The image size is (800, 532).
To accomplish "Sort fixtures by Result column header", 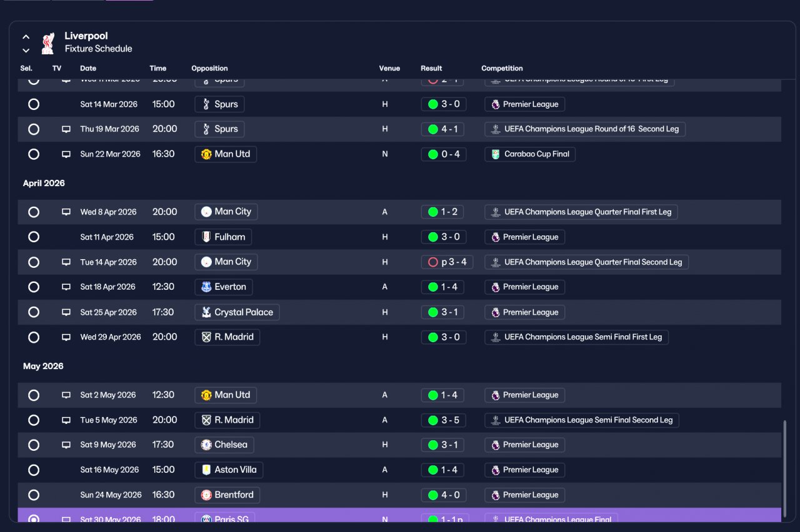I will (x=431, y=69).
